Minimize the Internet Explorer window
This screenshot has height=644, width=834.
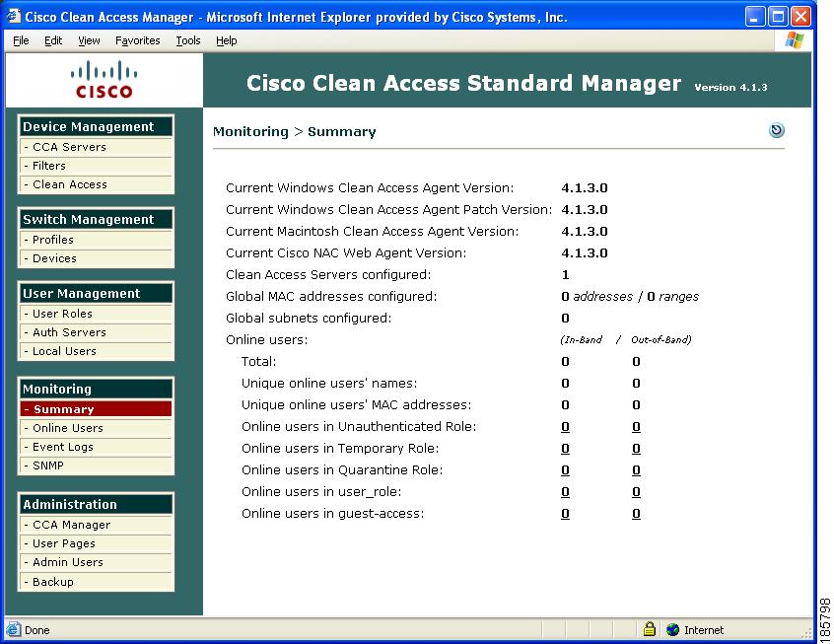pos(755,17)
